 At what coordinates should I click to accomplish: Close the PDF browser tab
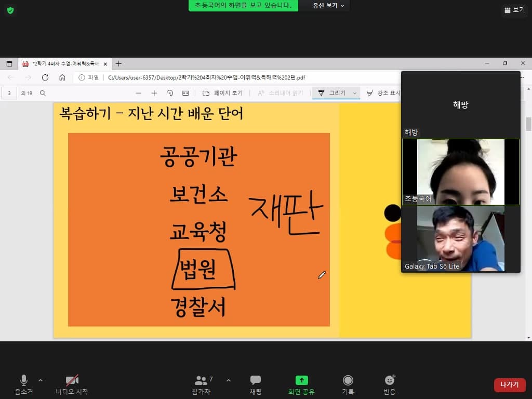[105, 64]
